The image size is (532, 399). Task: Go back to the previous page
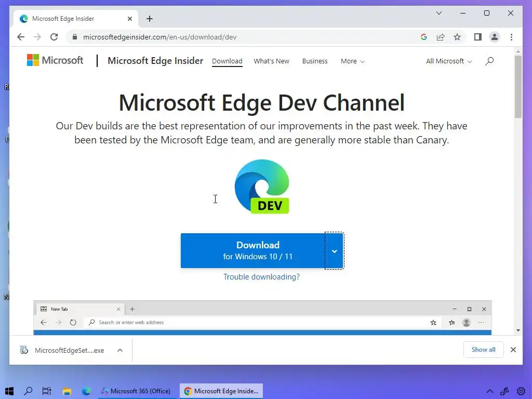click(21, 37)
